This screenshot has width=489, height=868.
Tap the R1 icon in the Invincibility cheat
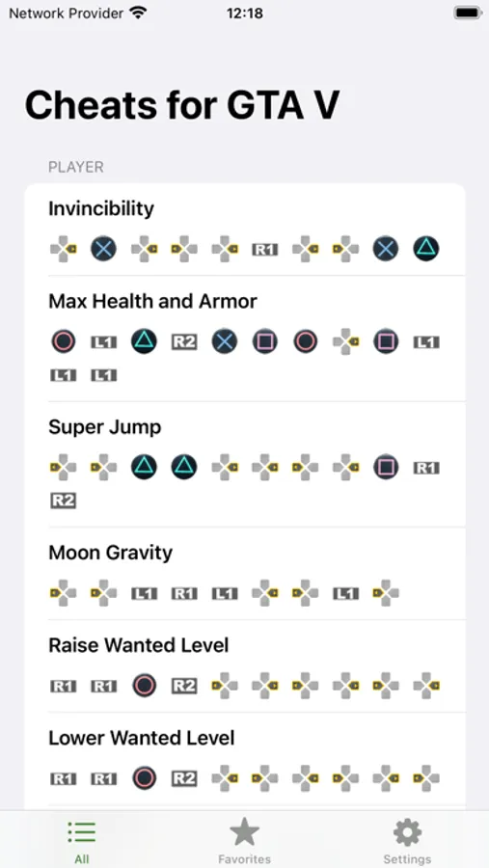(x=264, y=249)
